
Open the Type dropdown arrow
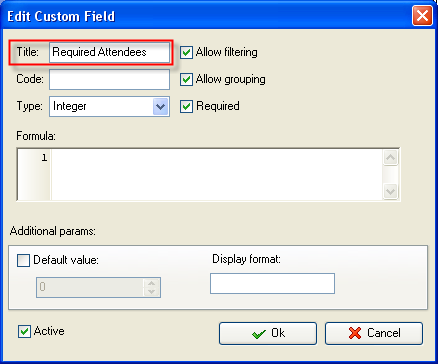click(x=160, y=107)
